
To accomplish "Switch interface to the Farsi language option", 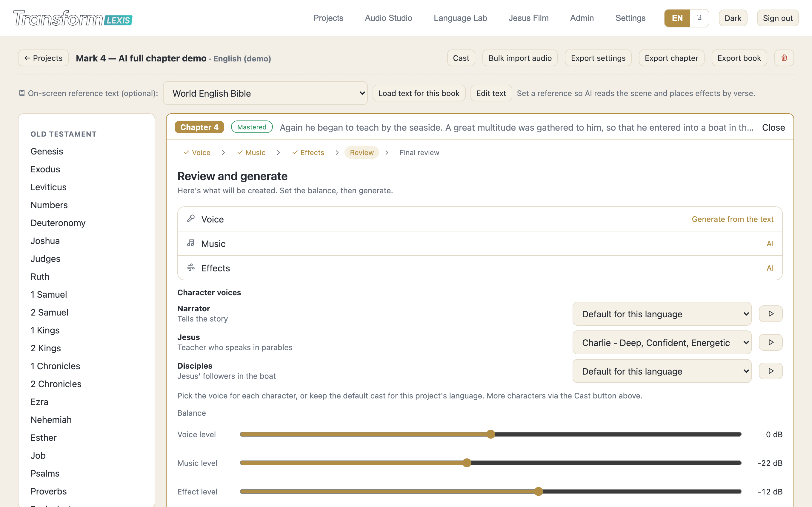I will point(699,18).
